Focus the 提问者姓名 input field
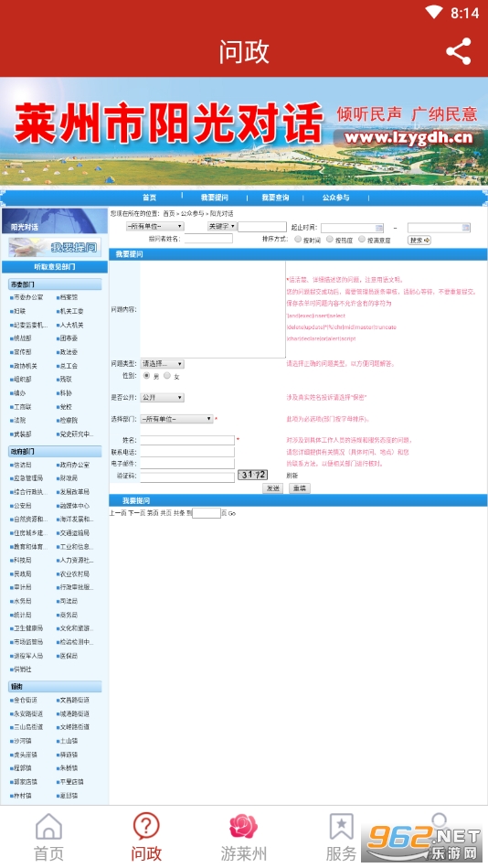 pos(208,239)
